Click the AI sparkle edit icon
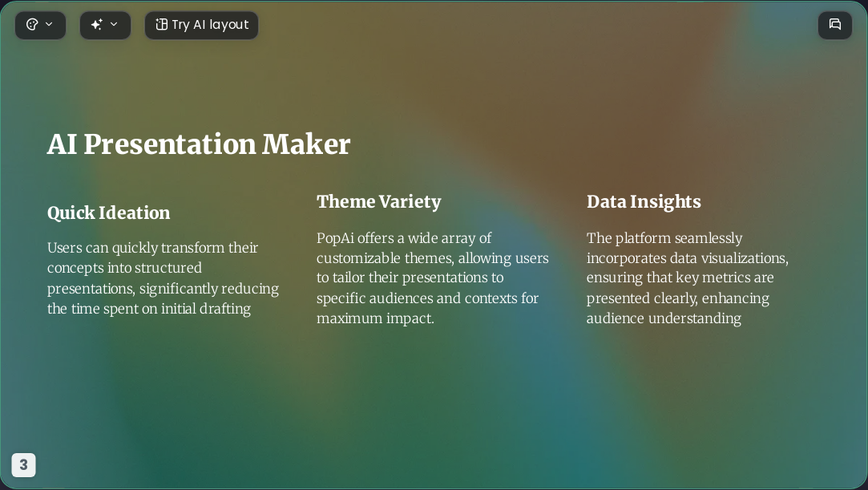This screenshot has height=490, width=868. (97, 24)
